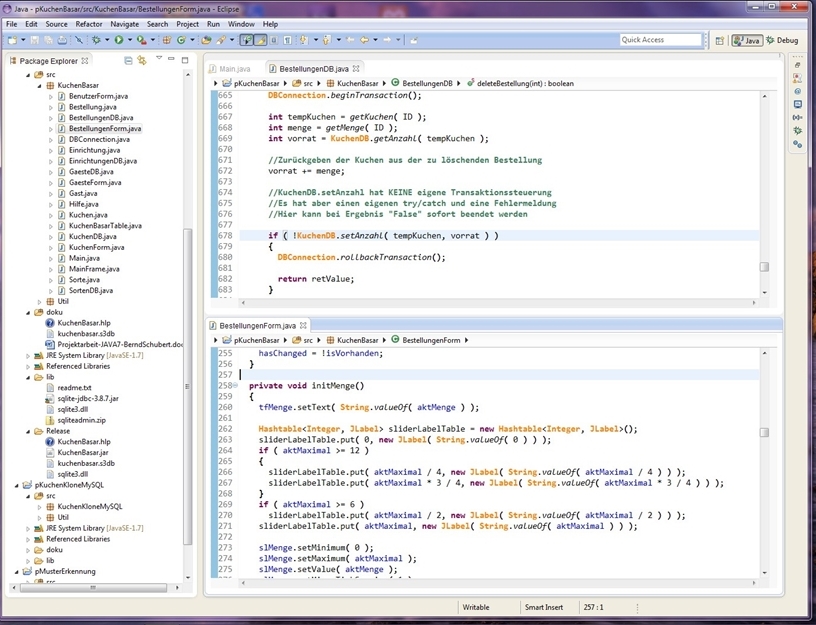Click the New file toolbar icon
816x625 pixels.
[12, 40]
